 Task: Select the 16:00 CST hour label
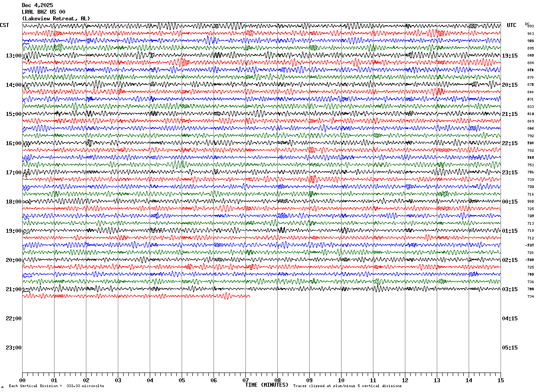point(13,143)
